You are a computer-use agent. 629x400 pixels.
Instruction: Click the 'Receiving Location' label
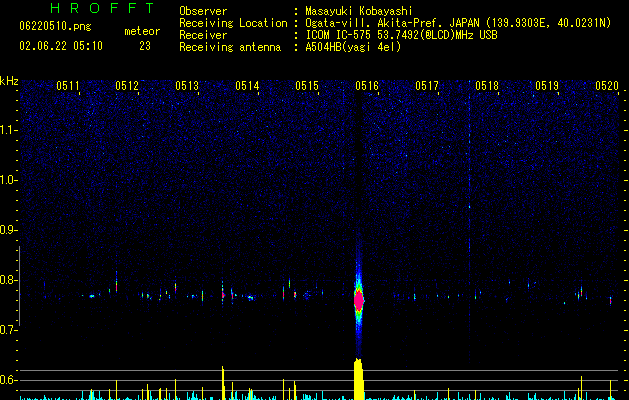click(x=233, y=23)
